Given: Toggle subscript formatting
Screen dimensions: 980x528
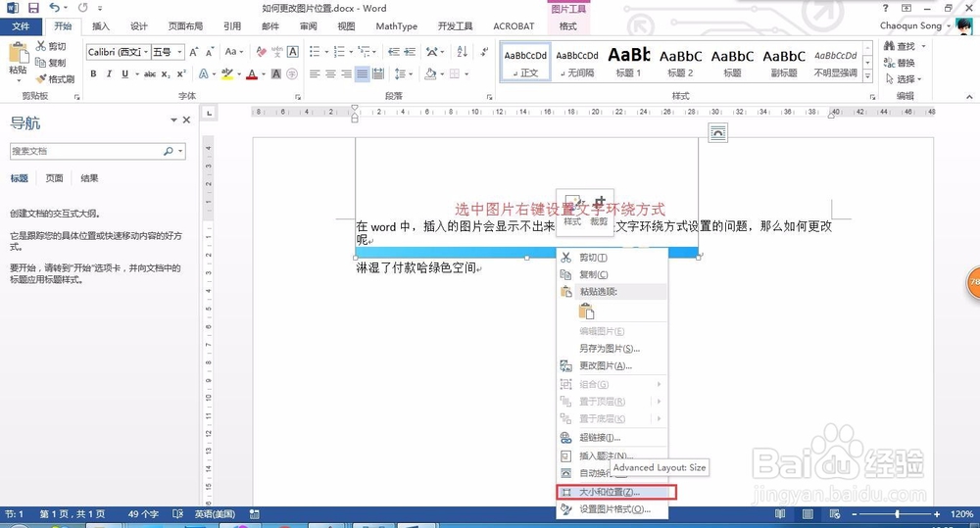Looking at the screenshot, I should click(x=166, y=73).
